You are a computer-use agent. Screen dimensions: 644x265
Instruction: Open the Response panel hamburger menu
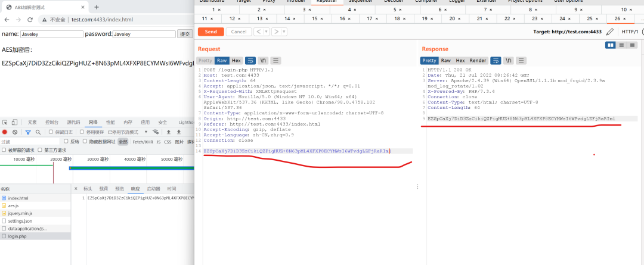click(x=521, y=61)
